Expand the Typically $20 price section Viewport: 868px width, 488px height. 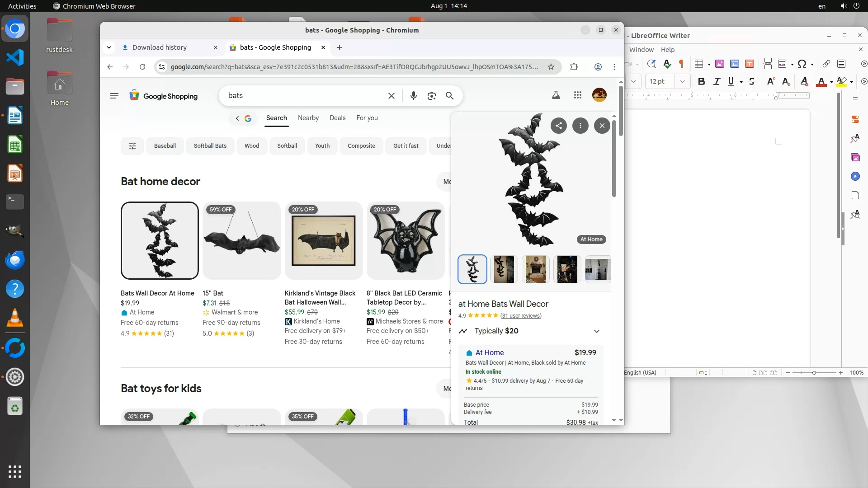(596, 331)
